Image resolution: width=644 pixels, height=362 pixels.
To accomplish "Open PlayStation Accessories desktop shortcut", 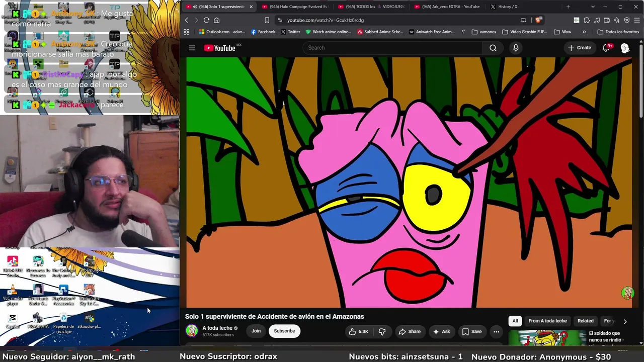I will (63, 295).
